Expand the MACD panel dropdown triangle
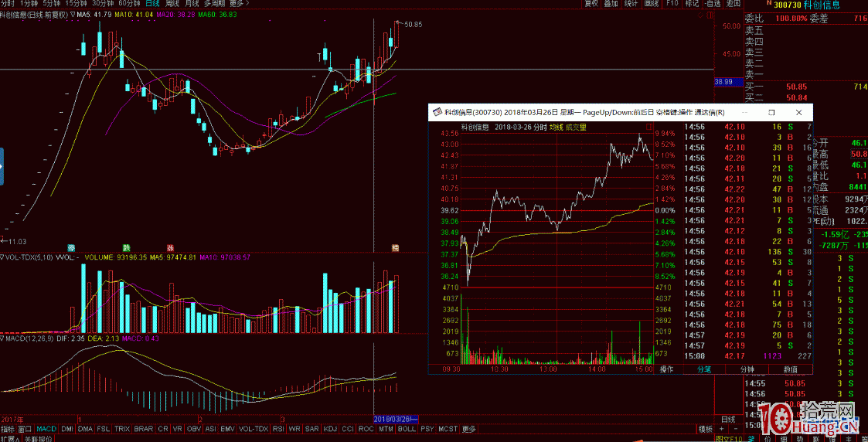This screenshot has height=442, width=868. [x=2, y=338]
